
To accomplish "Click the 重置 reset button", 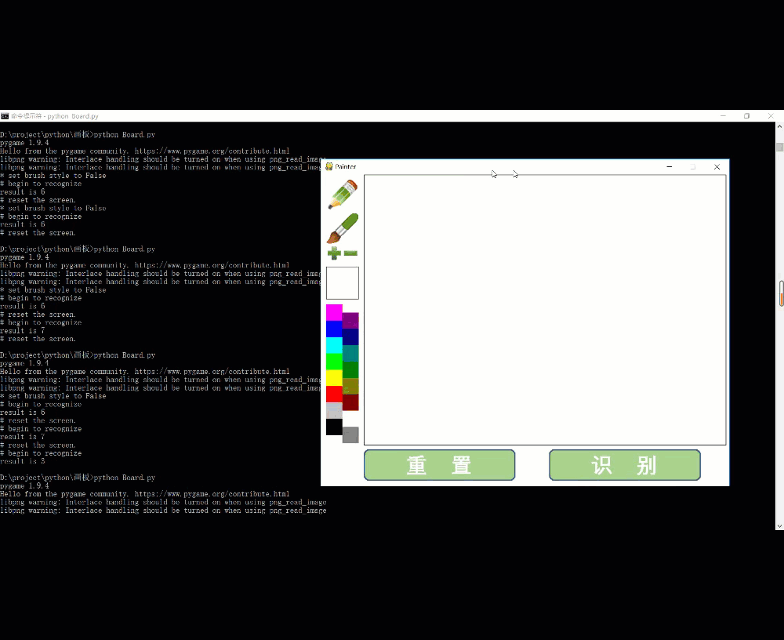I will (x=440, y=465).
